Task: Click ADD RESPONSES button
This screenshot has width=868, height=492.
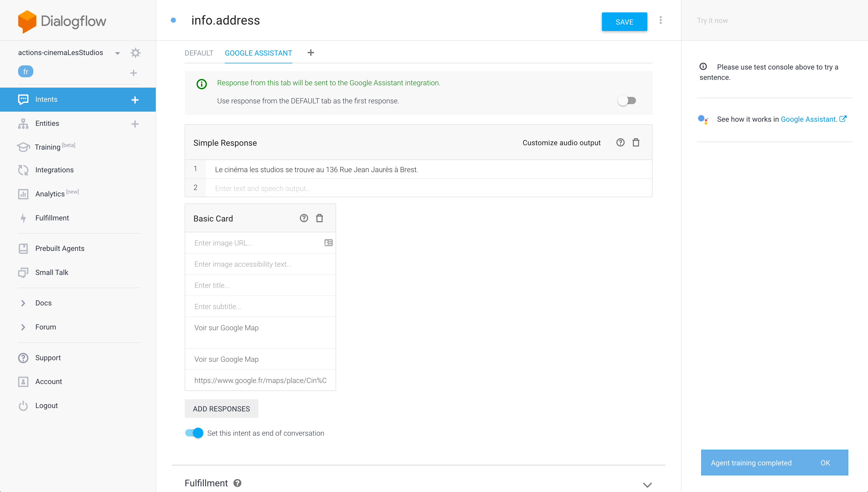Action: [x=222, y=409]
